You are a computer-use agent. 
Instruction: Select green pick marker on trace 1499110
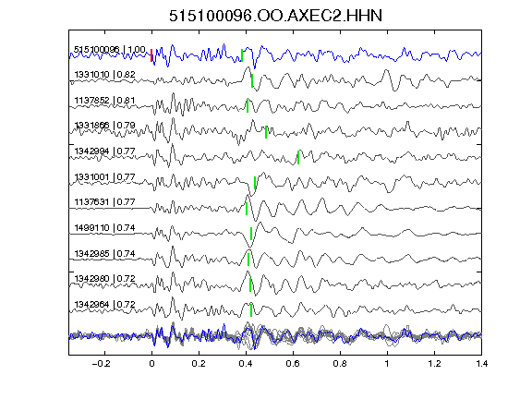251,234
